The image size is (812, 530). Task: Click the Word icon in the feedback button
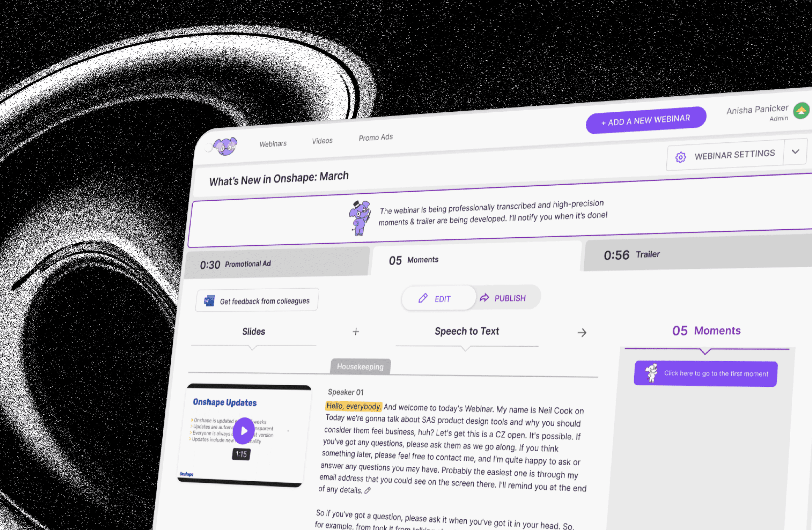point(209,301)
